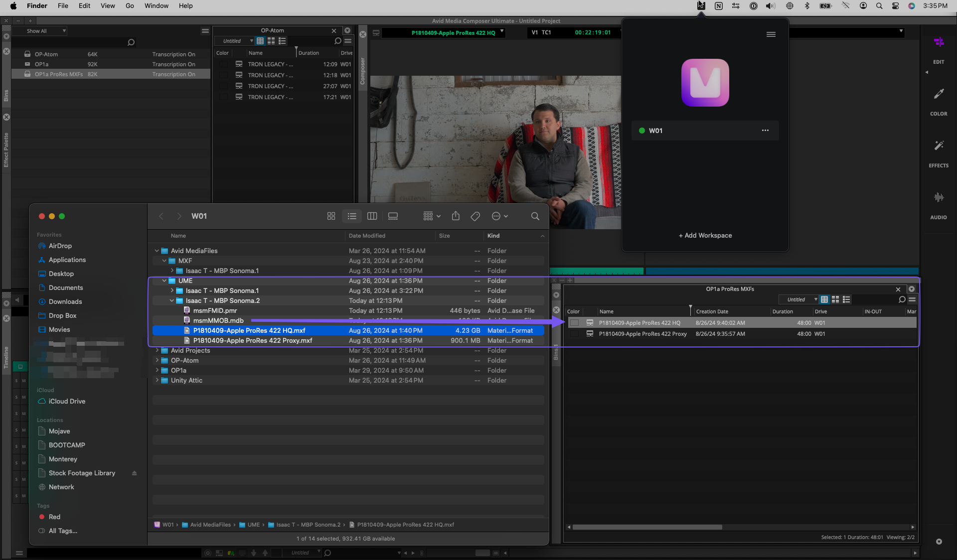Click + Add Workspace
957x560 pixels.
click(705, 235)
